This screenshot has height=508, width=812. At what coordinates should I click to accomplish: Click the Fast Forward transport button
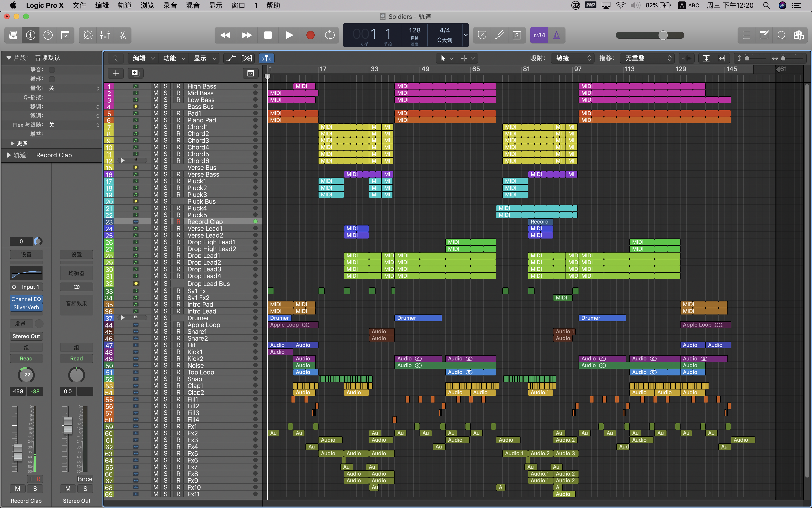click(x=246, y=35)
